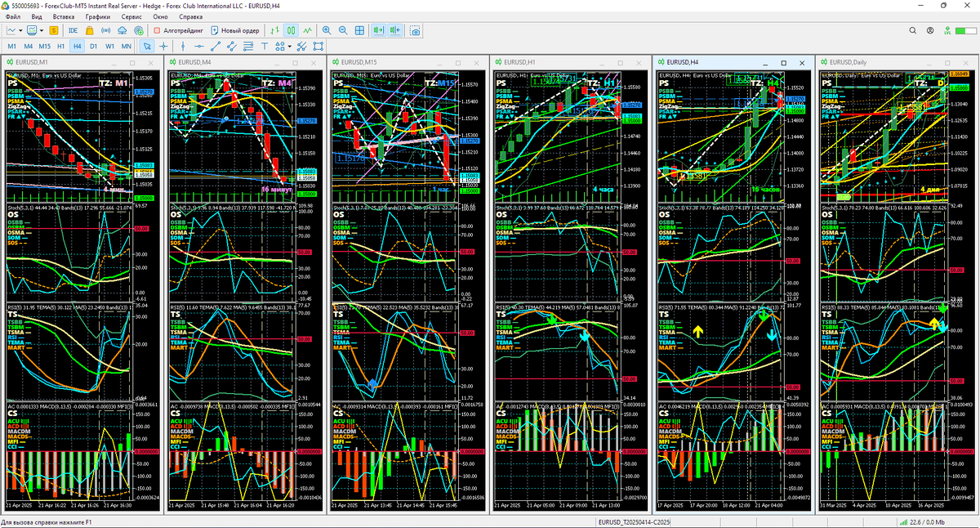Activate the EURUSD,M1 chart window title

coord(32,62)
